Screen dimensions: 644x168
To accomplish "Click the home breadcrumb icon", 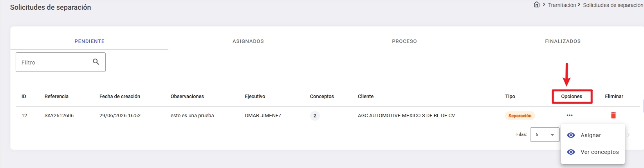I will (537, 5).
